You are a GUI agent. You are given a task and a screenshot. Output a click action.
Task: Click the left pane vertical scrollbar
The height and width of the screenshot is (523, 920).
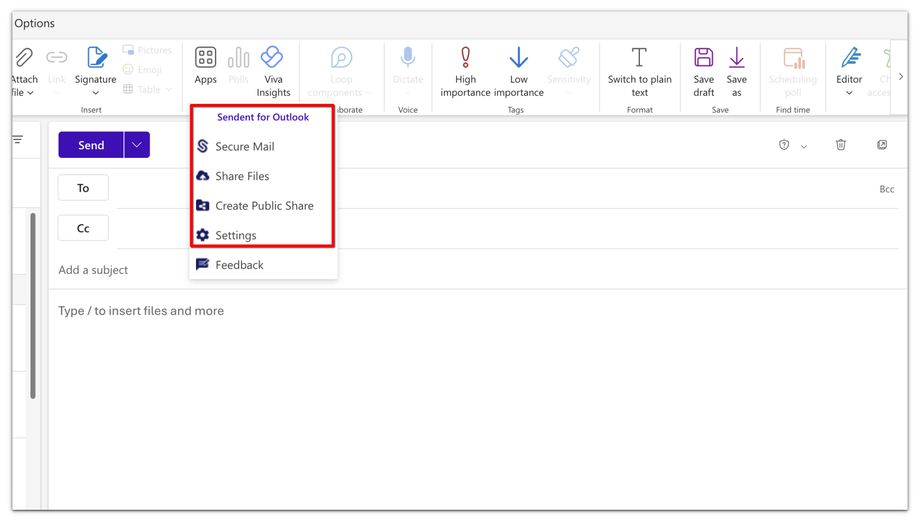point(33,305)
